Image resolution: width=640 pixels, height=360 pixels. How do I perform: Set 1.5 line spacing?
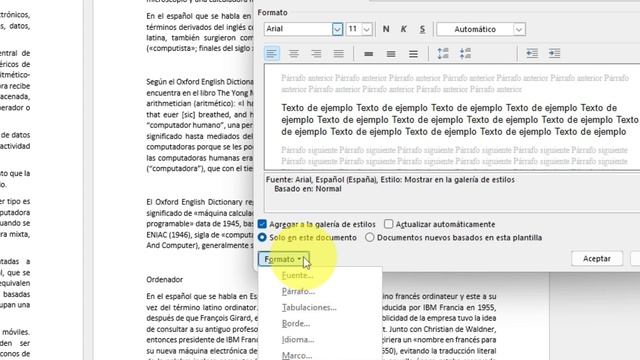click(391, 53)
